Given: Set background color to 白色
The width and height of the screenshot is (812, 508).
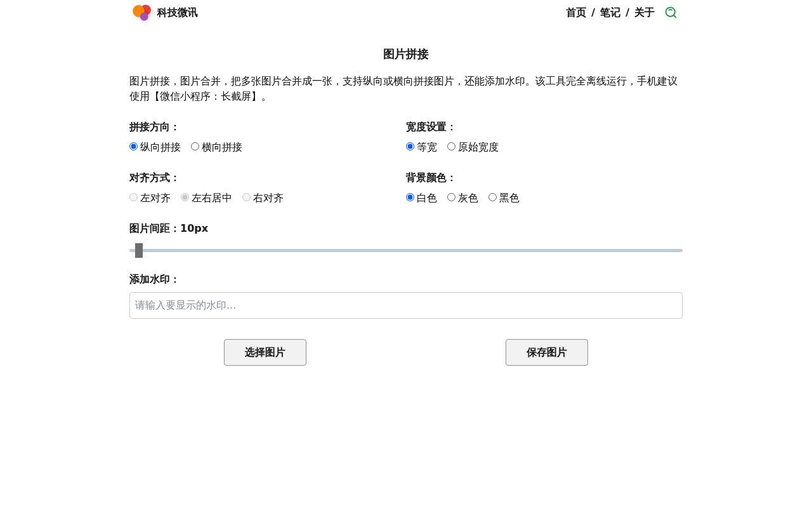Looking at the screenshot, I should [410, 197].
